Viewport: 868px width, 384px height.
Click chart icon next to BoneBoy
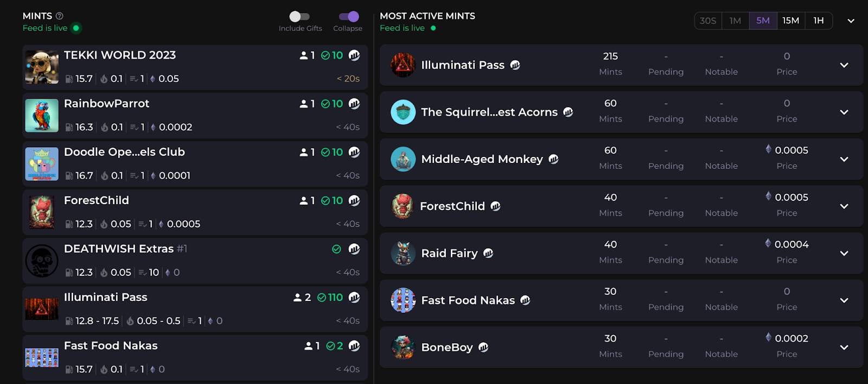483,348
